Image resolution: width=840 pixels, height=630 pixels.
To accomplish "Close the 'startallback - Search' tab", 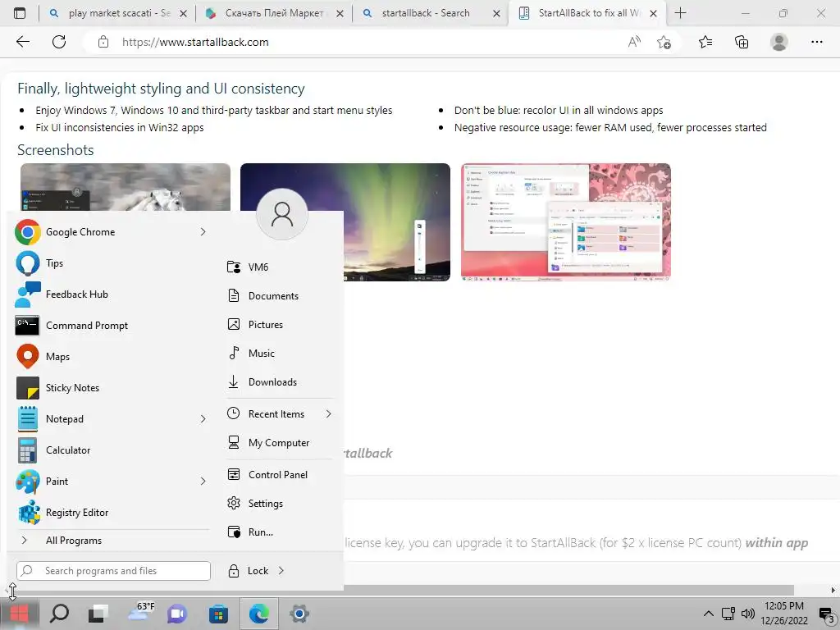I will (x=496, y=14).
